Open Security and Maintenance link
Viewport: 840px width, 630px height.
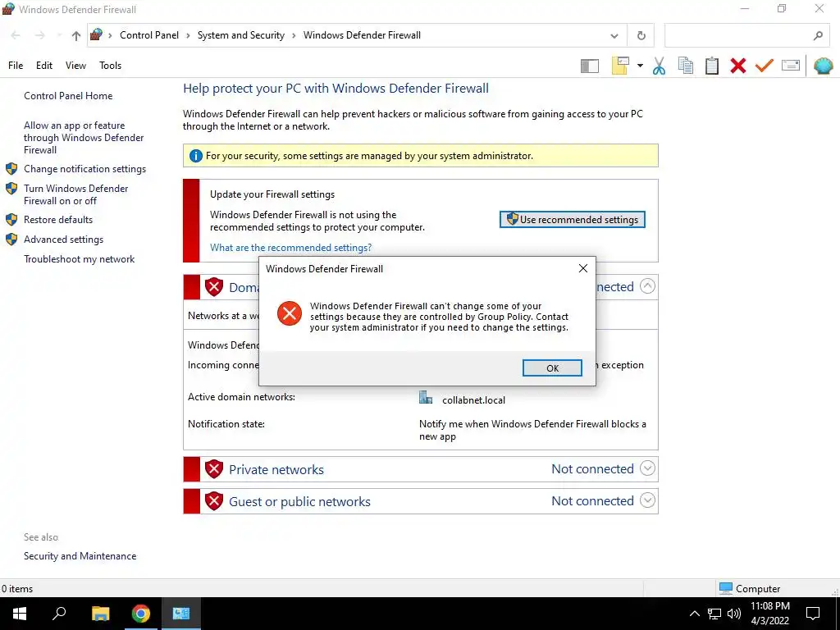pos(80,556)
